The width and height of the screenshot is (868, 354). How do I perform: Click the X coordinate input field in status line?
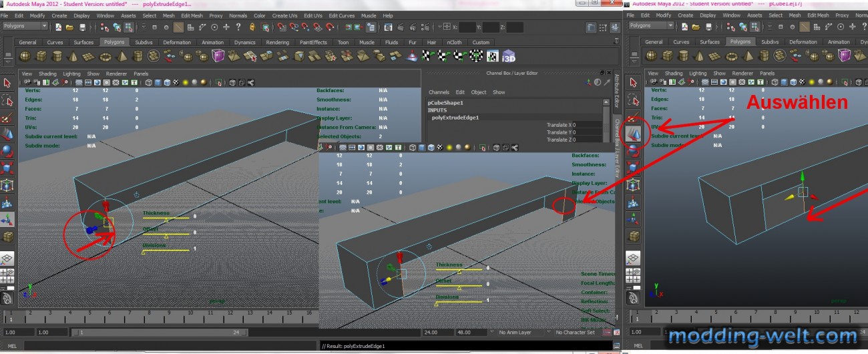(x=467, y=27)
